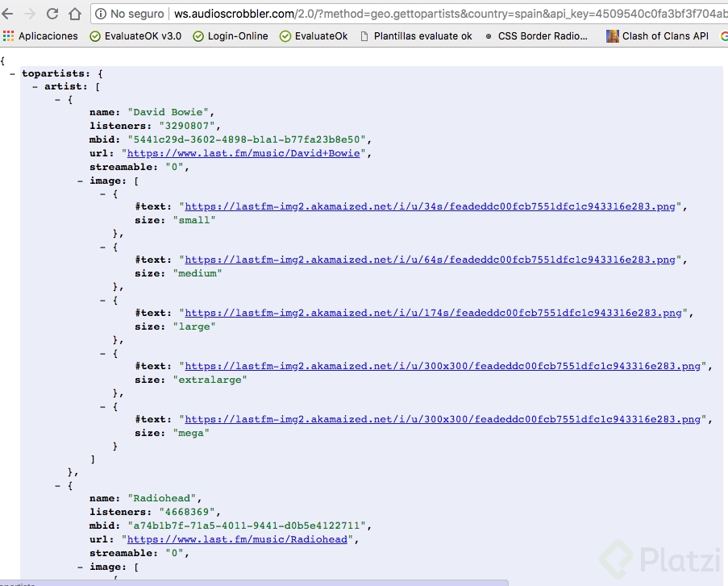This screenshot has width=728, height=586.
Task: Open the browser home page icon
Action: [75, 14]
